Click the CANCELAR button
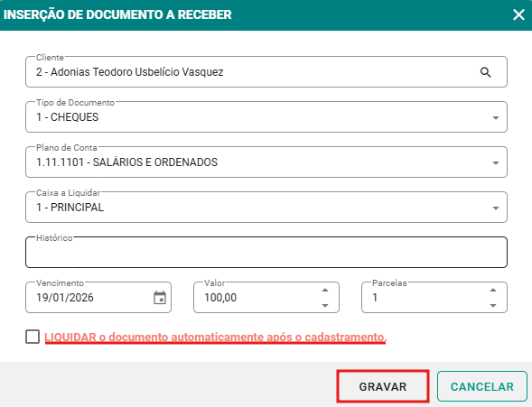Screen dimensions: 532x407 point(481,386)
